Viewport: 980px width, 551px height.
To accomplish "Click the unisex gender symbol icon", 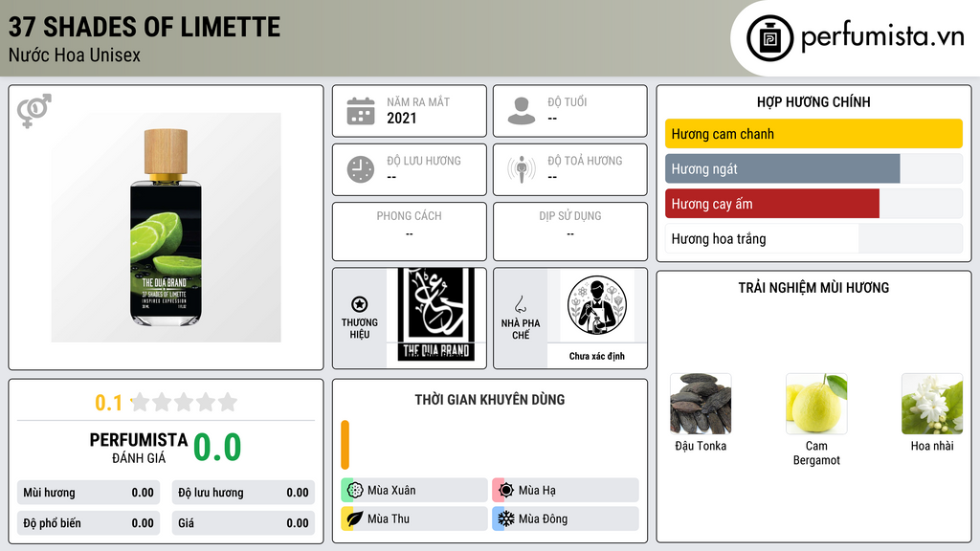I will pos(34,111).
